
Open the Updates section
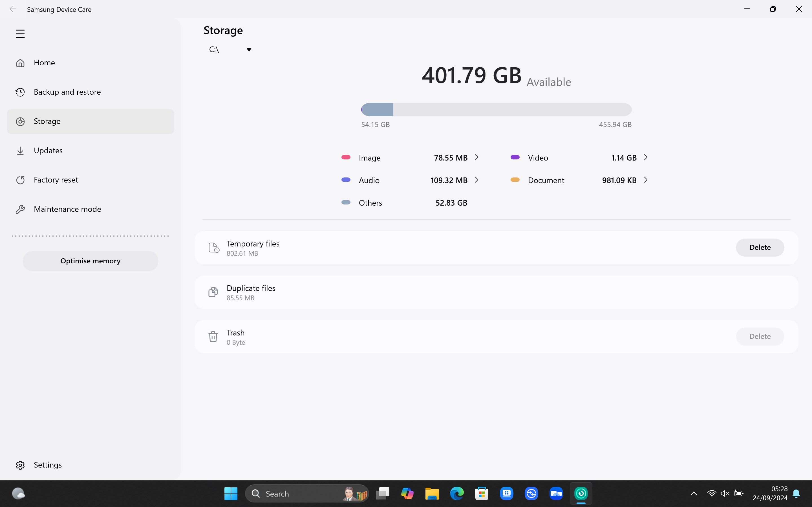coord(48,151)
